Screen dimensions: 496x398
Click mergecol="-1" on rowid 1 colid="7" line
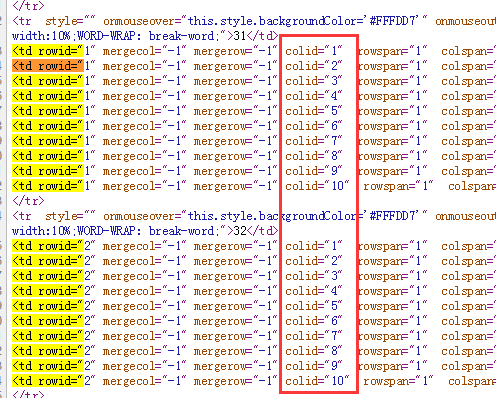click(144, 141)
